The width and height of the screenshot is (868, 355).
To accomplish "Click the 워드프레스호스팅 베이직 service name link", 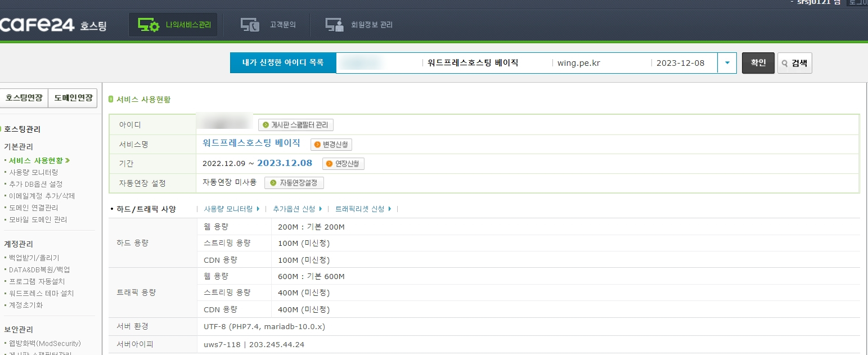I will tap(251, 143).
